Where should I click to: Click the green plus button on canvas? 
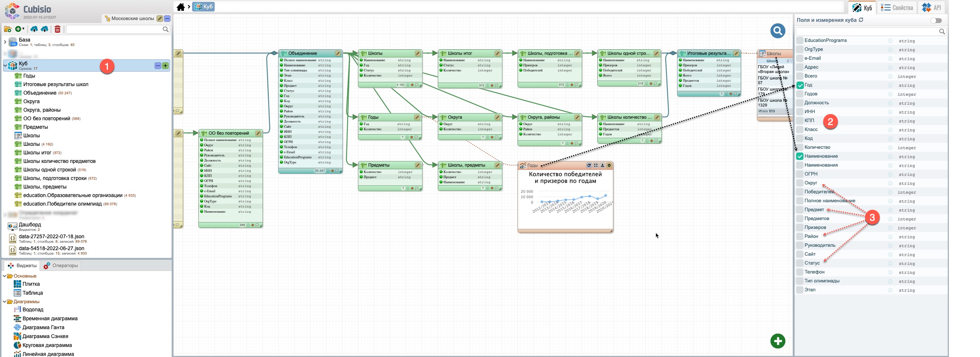[x=777, y=341]
